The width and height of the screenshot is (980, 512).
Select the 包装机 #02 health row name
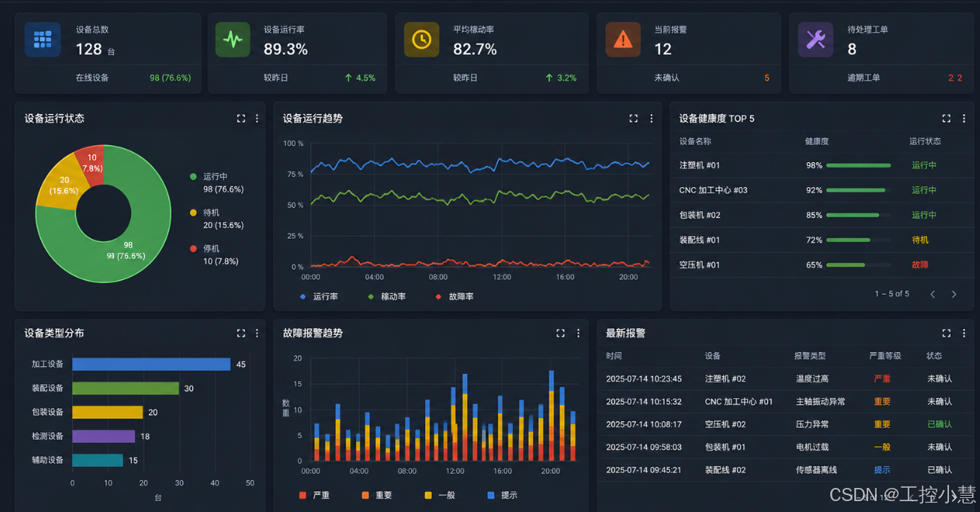[699, 215]
